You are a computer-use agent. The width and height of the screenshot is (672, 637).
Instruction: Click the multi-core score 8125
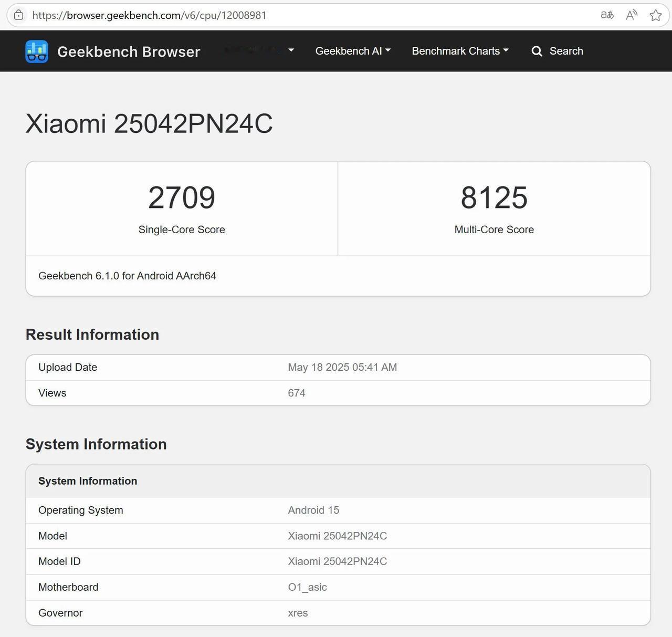[494, 197]
